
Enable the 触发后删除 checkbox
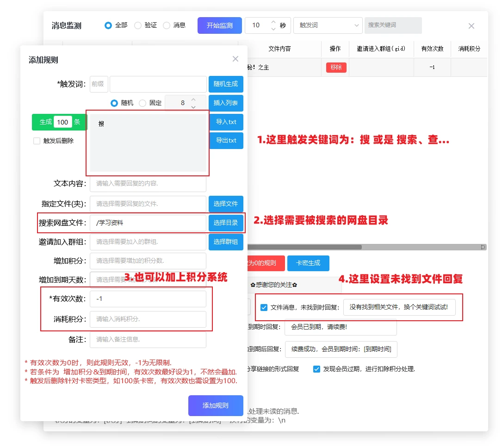pyautogui.click(x=37, y=141)
